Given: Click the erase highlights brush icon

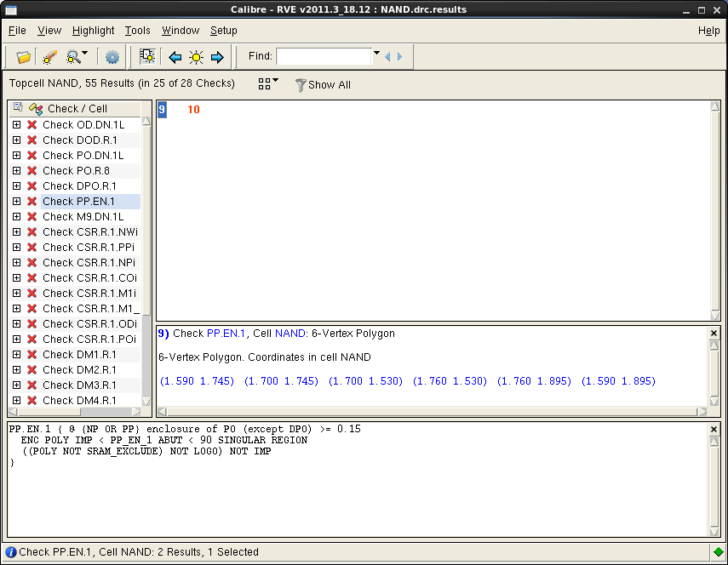Looking at the screenshot, I should (49, 57).
